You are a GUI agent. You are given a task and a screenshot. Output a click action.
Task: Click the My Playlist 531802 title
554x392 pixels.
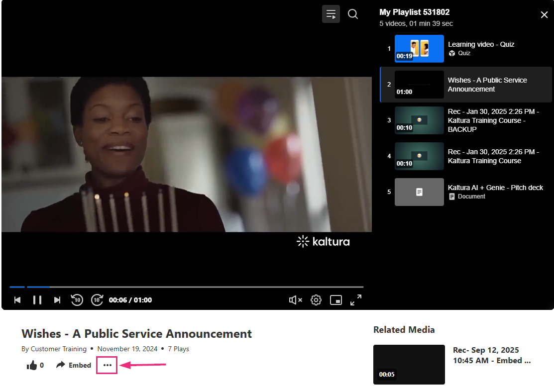point(415,12)
